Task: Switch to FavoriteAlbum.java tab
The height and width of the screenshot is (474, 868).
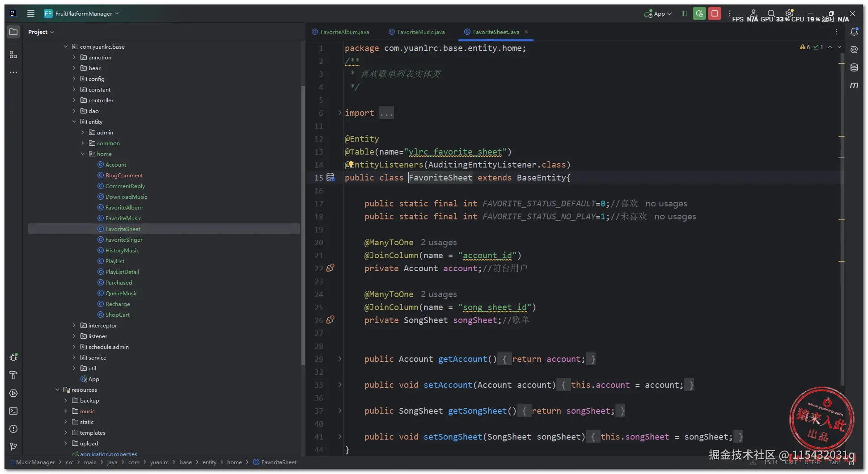Action: point(341,32)
